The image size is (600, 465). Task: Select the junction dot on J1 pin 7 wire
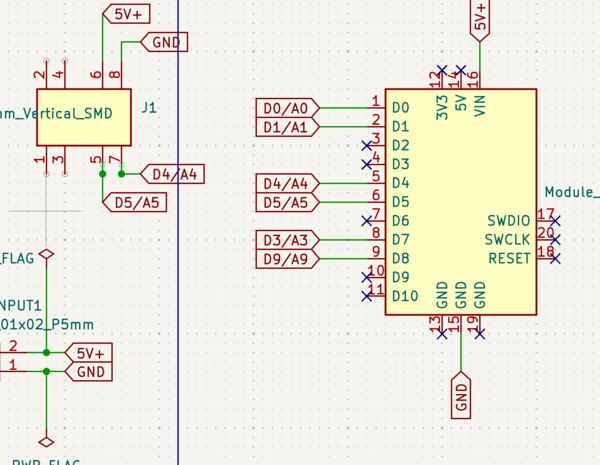(x=122, y=174)
